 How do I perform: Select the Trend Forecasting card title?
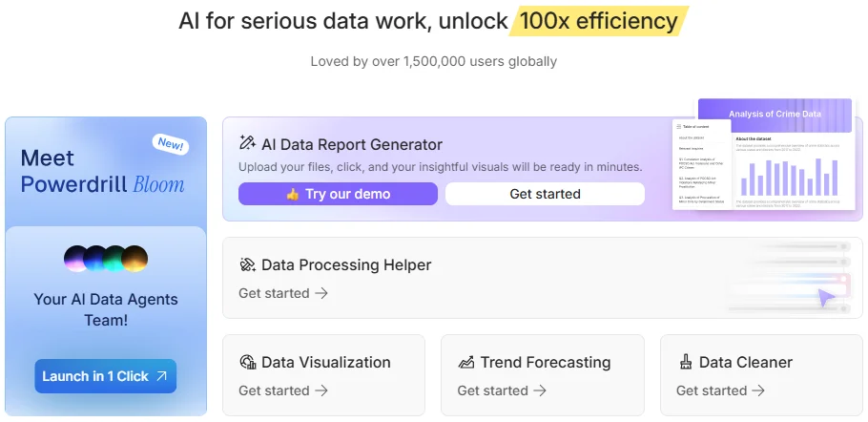pyautogui.click(x=545, y=363)
